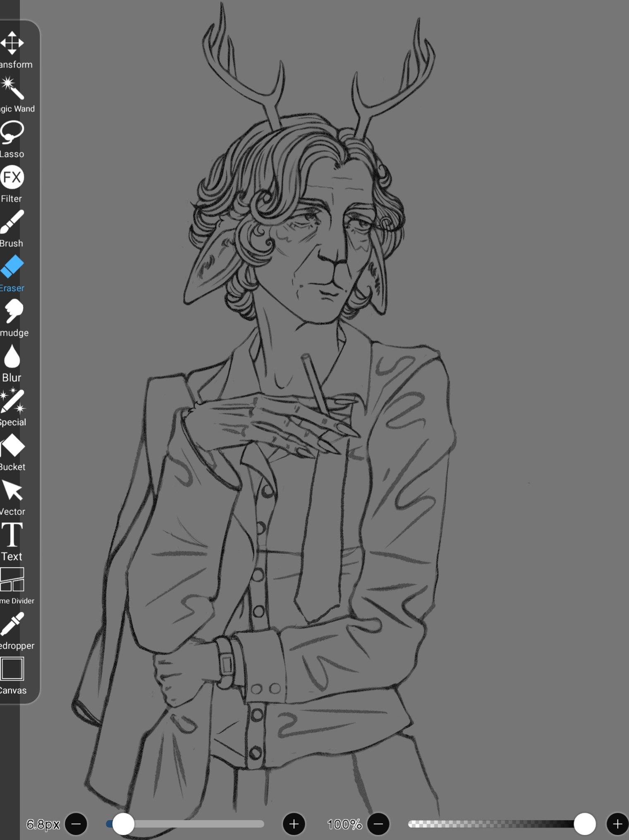Viewport: 629px width, 840px height.
Task: Decrease opacity with minus button
Action: (x=378, y=824)
